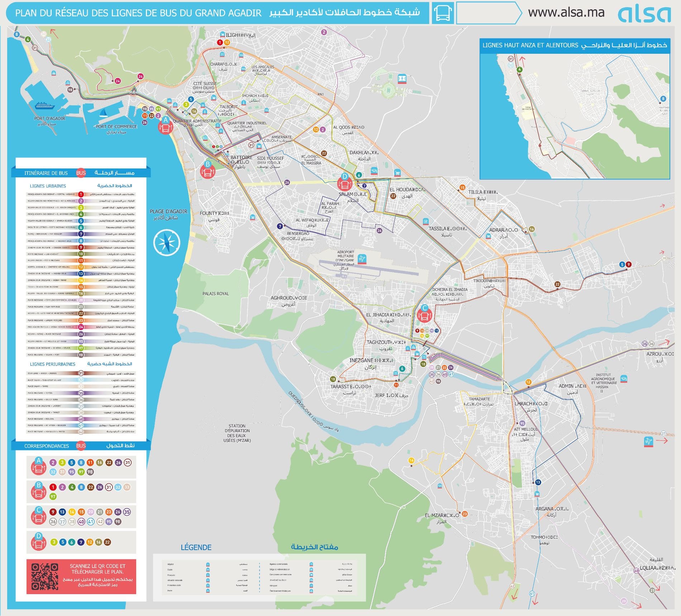Image resolution: width=681 pixels, height=616 pixels.
Task: Open the www.alsa.ma website link
Action: click(566, 13)
